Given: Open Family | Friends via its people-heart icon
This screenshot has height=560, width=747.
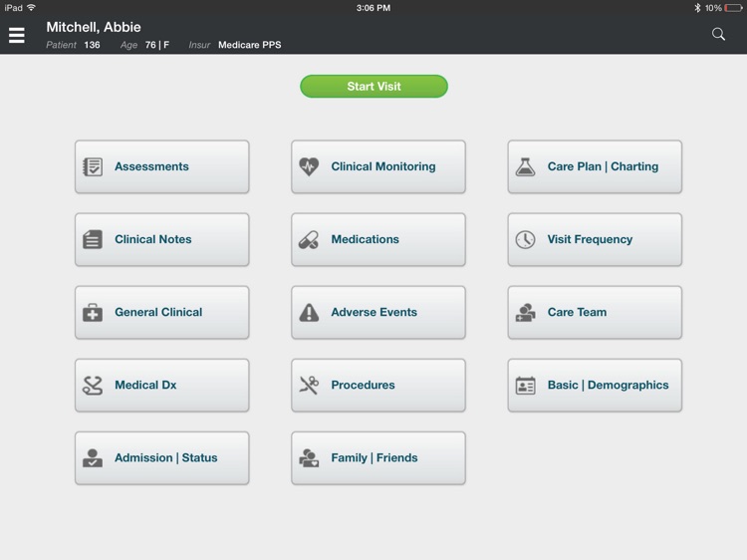Looking at the screenshot, I should (x=309, y=458).
